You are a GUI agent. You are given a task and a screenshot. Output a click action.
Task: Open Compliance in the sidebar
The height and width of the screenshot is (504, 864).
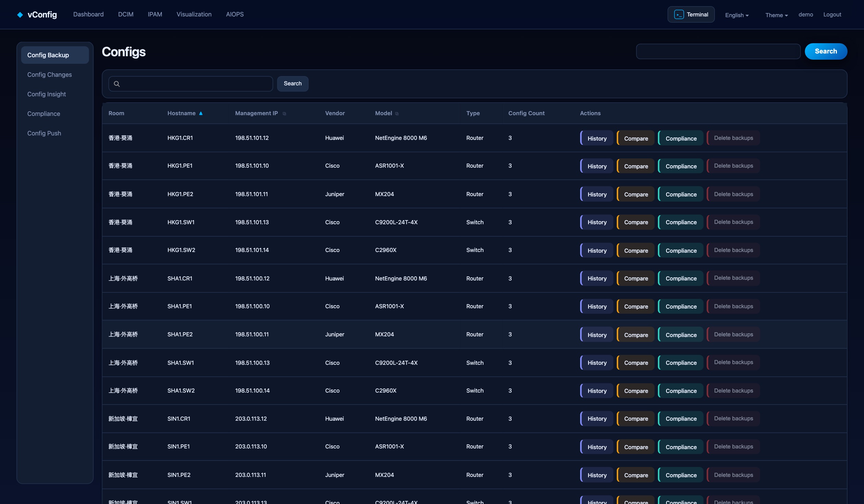point(55,114)
